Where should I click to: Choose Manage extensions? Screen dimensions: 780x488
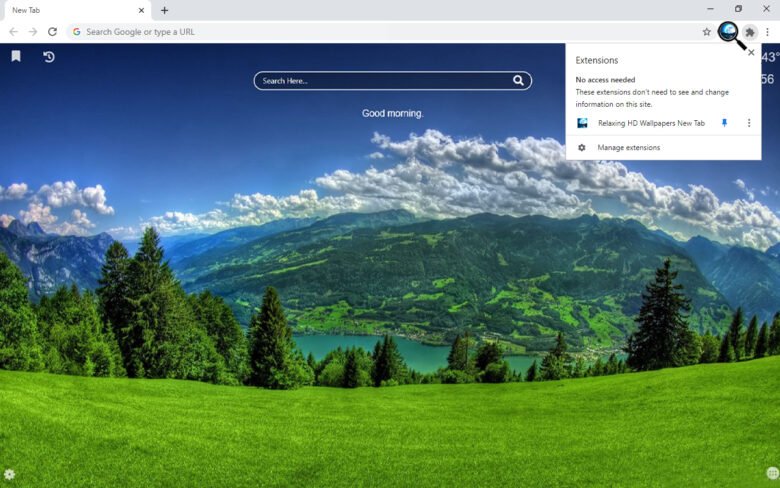pyautogui.click(x=628, y=148)
